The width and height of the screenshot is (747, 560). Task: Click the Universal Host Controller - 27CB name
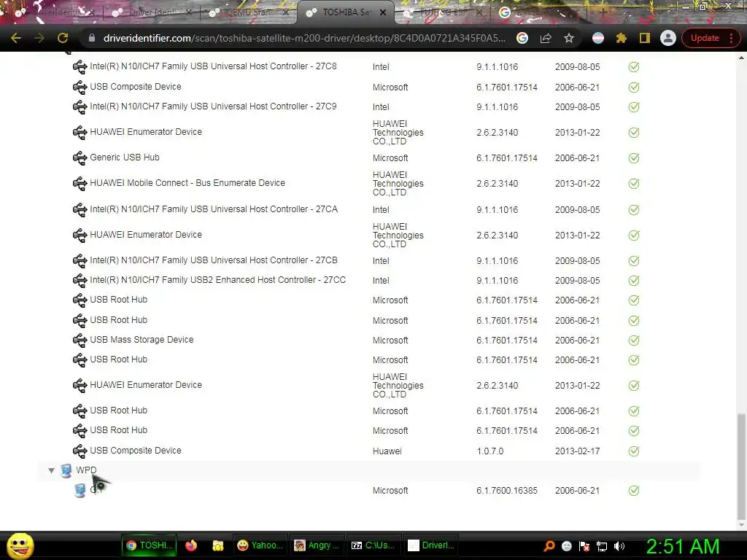pyautogui.click(x=214, y=260)
